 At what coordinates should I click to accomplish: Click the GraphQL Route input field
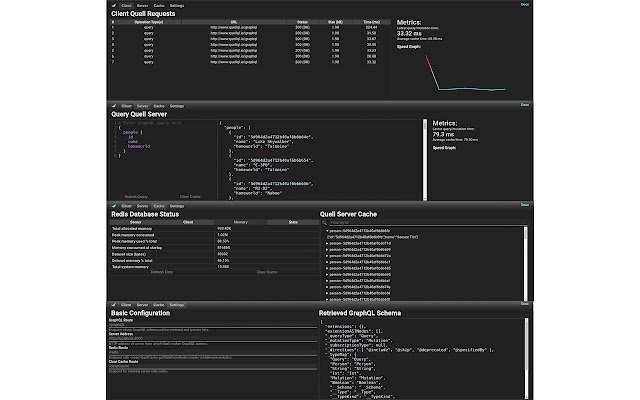tap(213, 325)
